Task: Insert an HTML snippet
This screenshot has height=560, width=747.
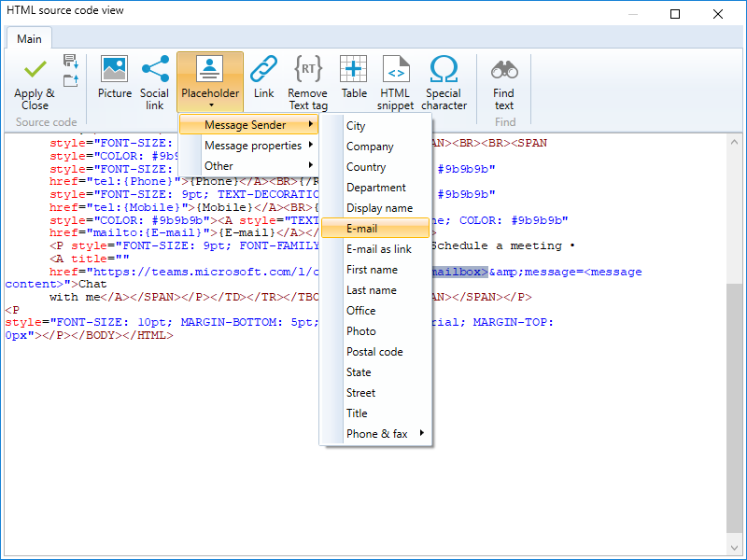Action: [x=395, y=83]
